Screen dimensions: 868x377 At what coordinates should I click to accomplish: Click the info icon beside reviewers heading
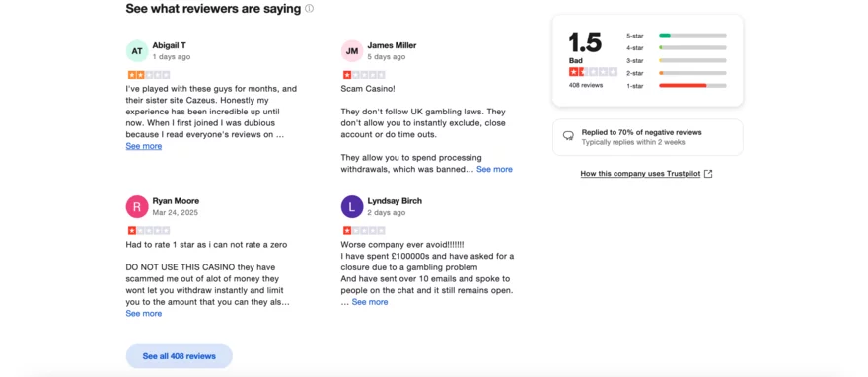click(x=309, y=9)
